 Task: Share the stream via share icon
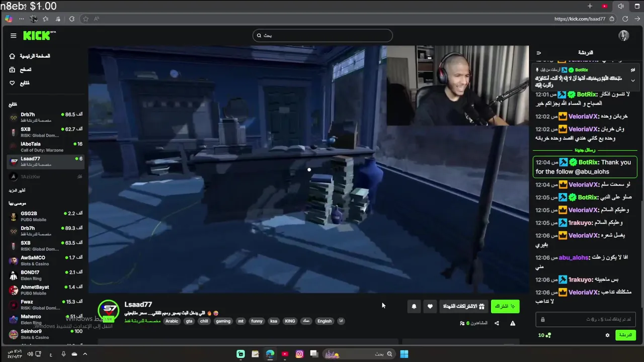click(497, 323)
